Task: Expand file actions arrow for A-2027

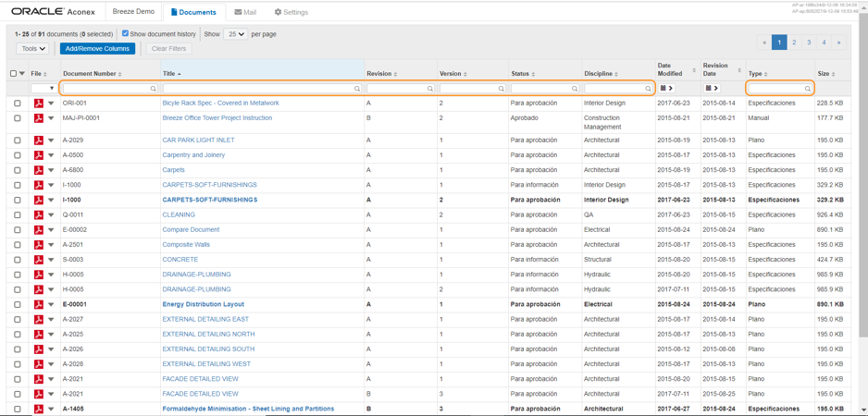Action: (x=51, y=320)
